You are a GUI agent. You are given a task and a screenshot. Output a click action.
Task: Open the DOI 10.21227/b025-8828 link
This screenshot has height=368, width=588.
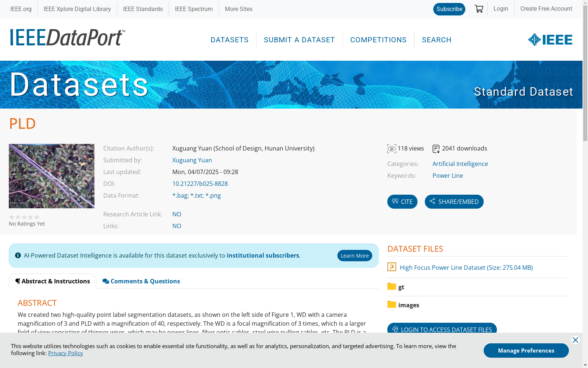pos(200,184)
